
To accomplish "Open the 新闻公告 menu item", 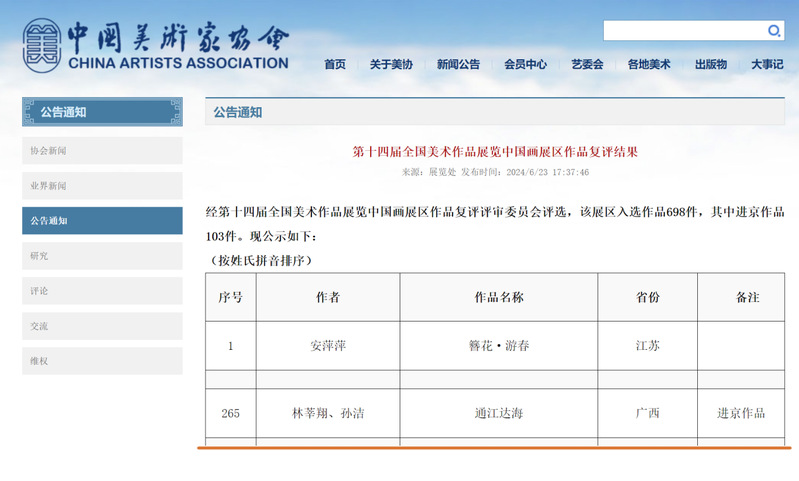I will click(x=458, y=64).
